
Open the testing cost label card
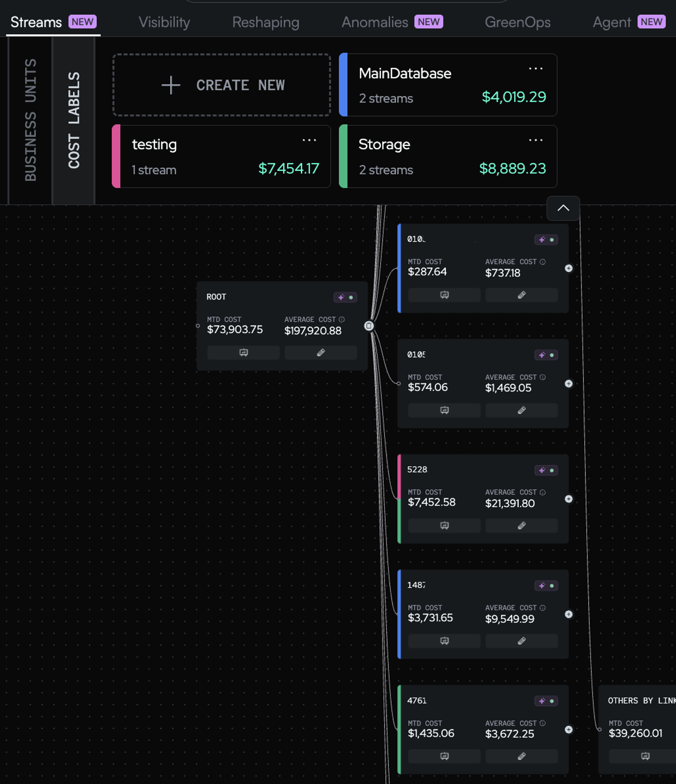(221, 156)
